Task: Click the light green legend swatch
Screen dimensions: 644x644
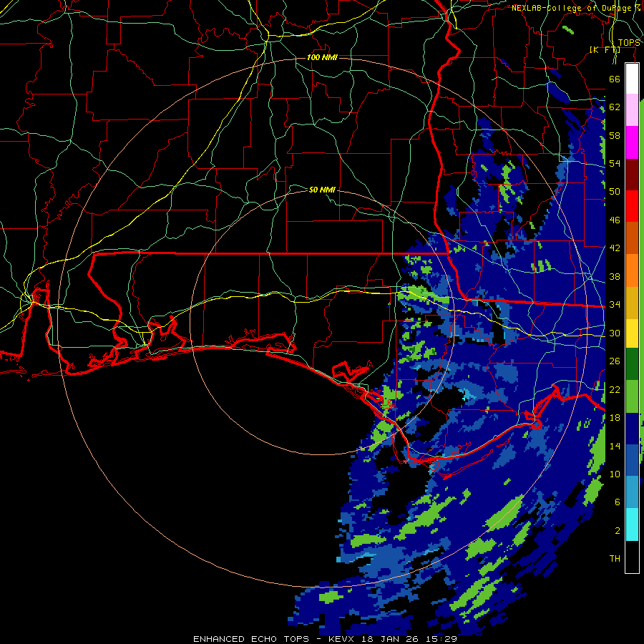Action: pos(632,396)
